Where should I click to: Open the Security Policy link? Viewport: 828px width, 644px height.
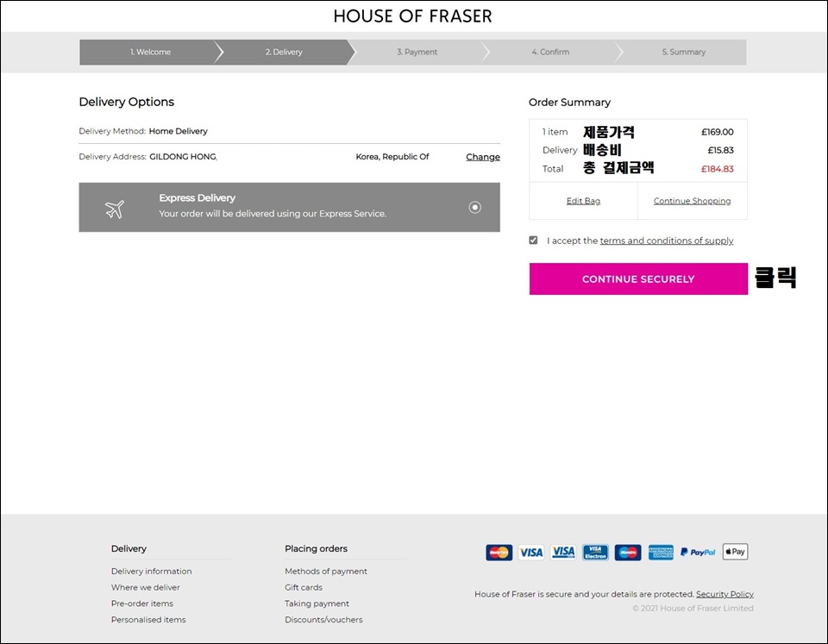pyautogui.click(x=724, y=594)
